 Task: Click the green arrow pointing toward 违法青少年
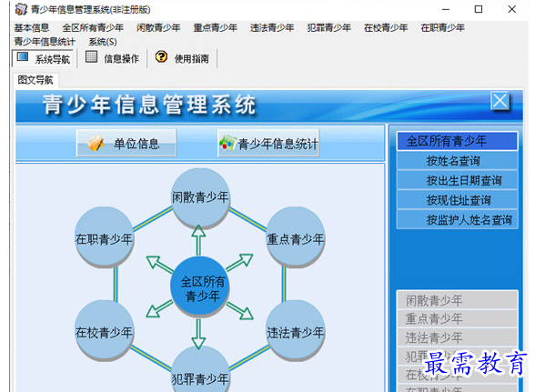240,310
